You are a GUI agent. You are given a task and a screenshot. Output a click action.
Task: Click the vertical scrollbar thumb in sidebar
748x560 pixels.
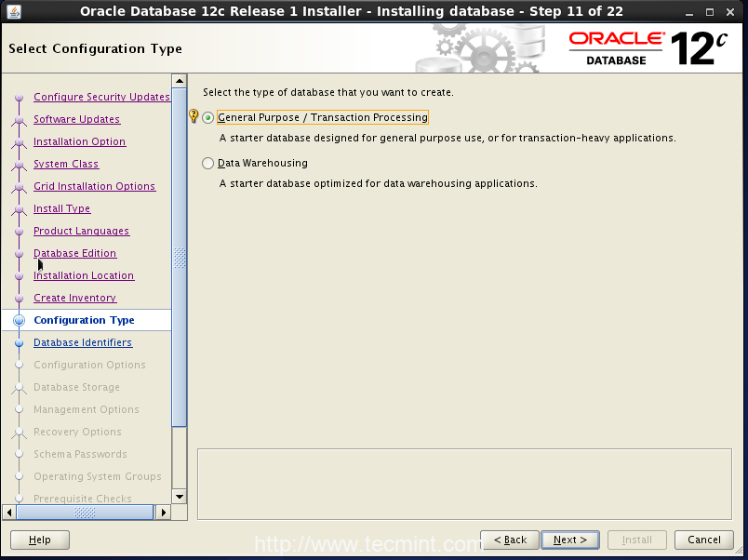pos(180,258)
